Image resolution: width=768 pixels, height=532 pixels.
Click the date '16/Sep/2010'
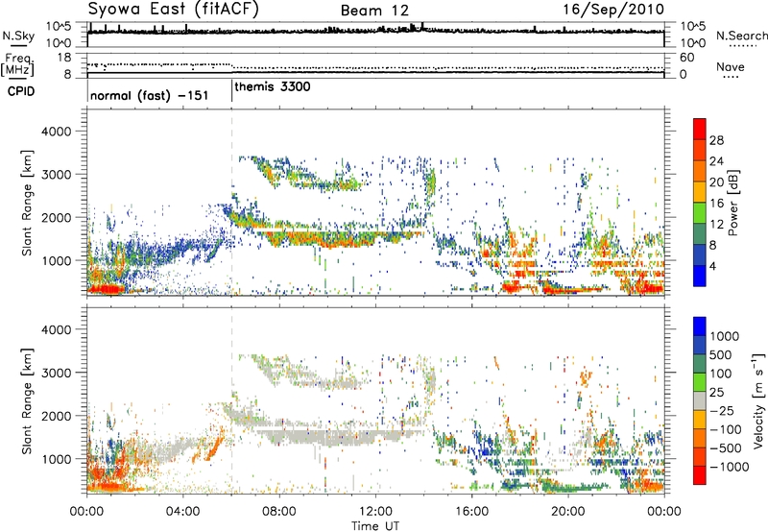(x=613, y=10)
